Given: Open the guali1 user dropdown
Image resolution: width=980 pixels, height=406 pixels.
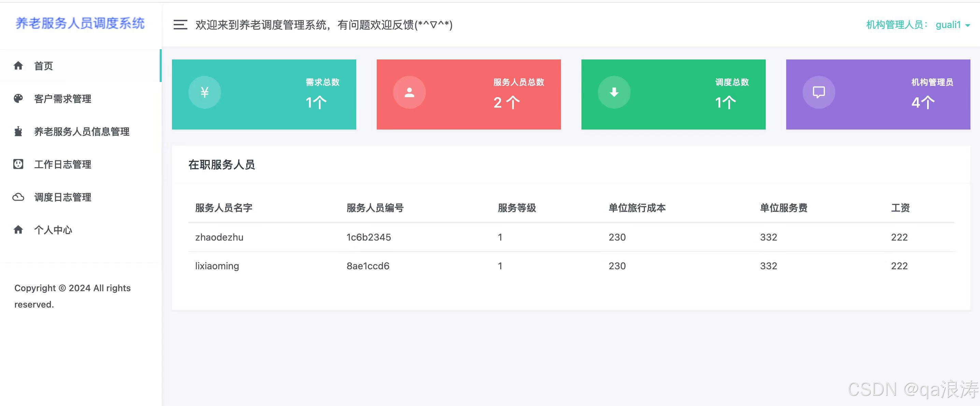Looking at the screenshot, I should coord(948,25).
